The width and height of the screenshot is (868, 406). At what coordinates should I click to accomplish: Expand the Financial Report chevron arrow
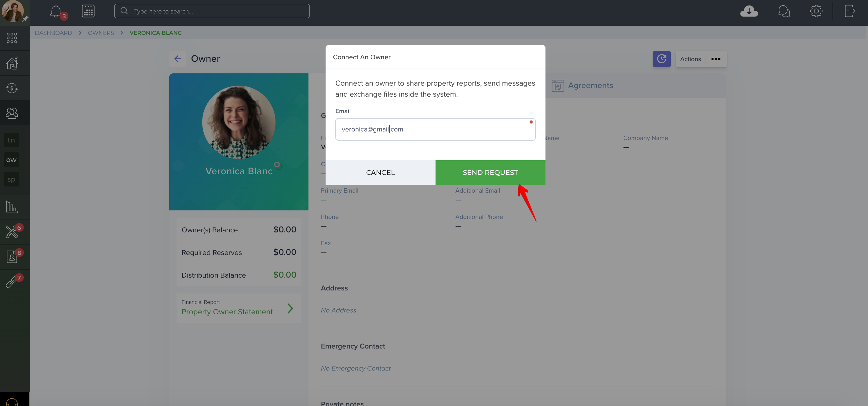290,308
